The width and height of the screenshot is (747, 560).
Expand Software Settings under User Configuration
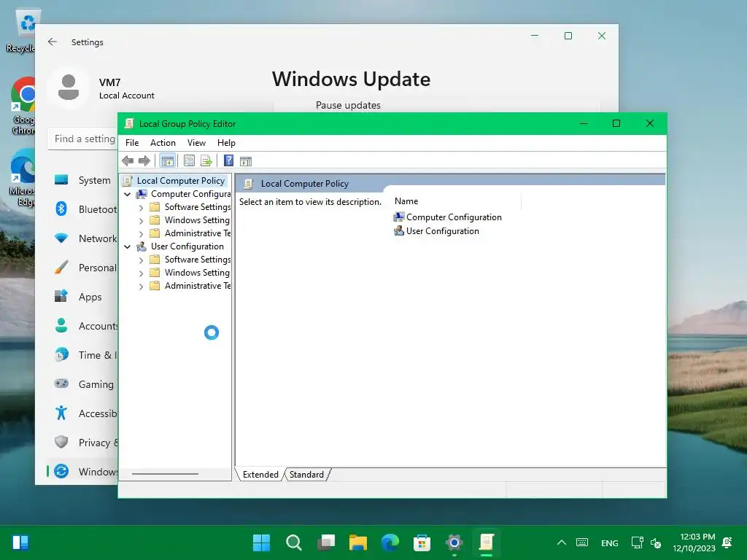point(141,260)
